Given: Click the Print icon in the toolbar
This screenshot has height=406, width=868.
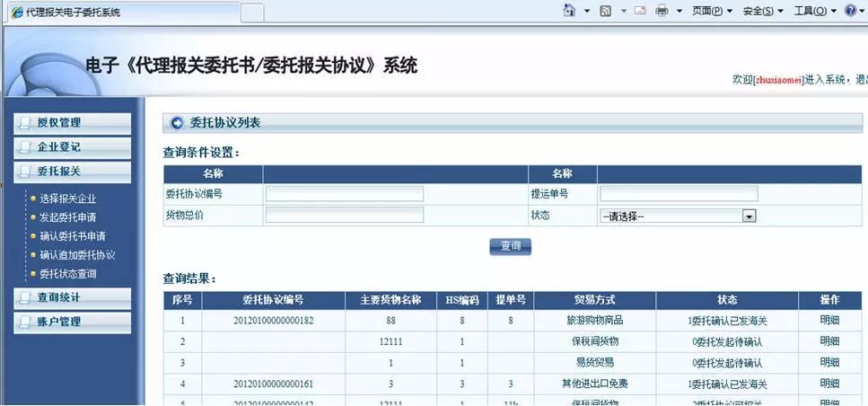Looking at the screenshot, I should 662,11.
